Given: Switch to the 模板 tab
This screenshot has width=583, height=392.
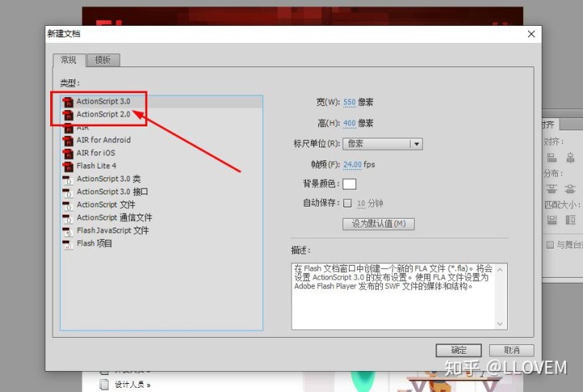Looking at the screenshot, I should (x=103, y=60).
